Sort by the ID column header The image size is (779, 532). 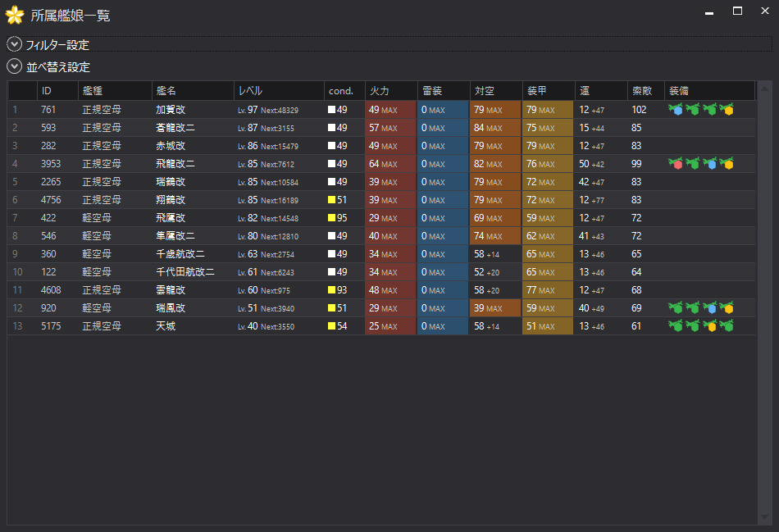(x=57, y=91)
